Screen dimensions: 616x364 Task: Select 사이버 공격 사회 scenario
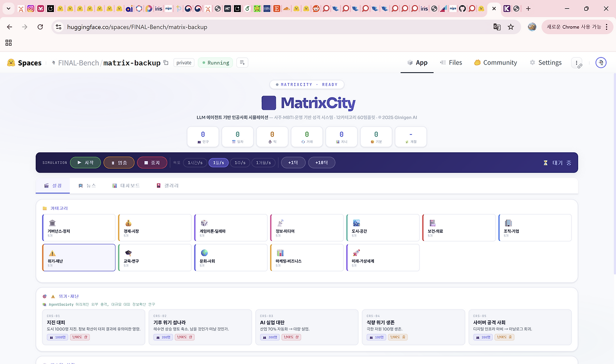(x=520, y=327)
